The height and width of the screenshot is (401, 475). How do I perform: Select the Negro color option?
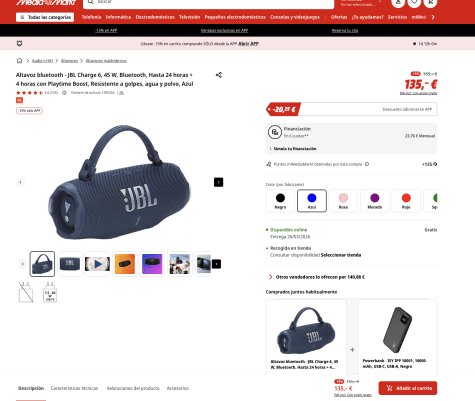click(x=280, y=201)
